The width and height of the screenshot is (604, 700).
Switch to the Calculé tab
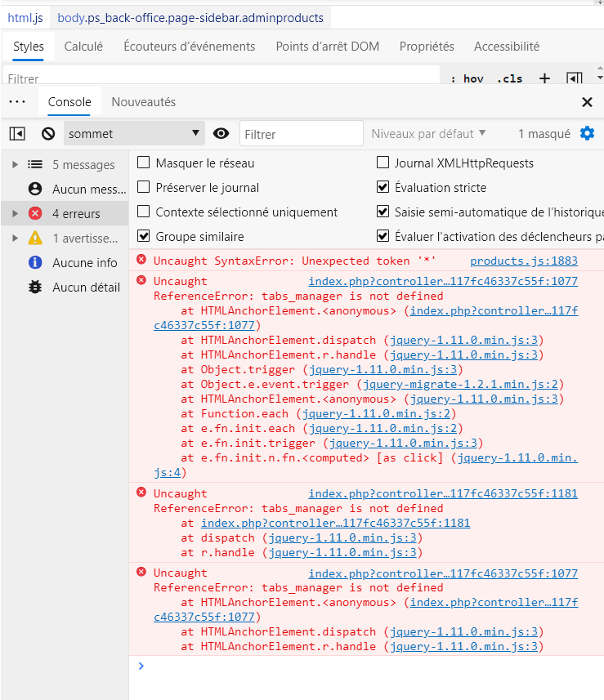click(83, 47)
